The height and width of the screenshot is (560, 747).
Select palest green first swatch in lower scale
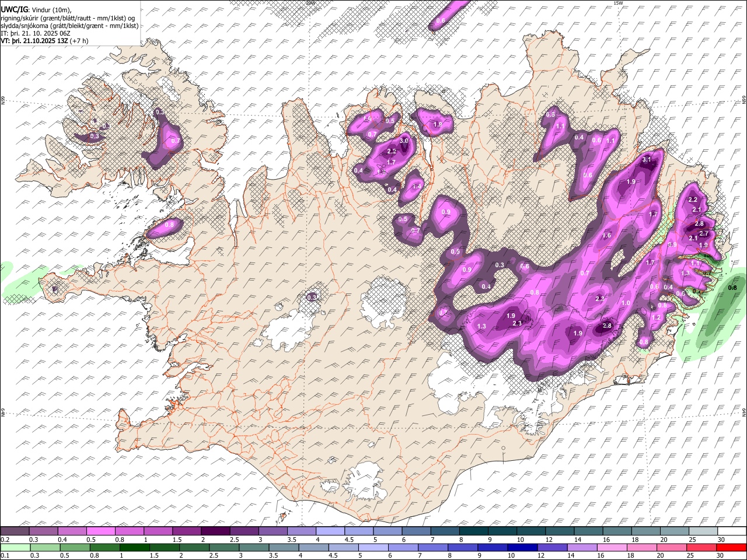15,547
